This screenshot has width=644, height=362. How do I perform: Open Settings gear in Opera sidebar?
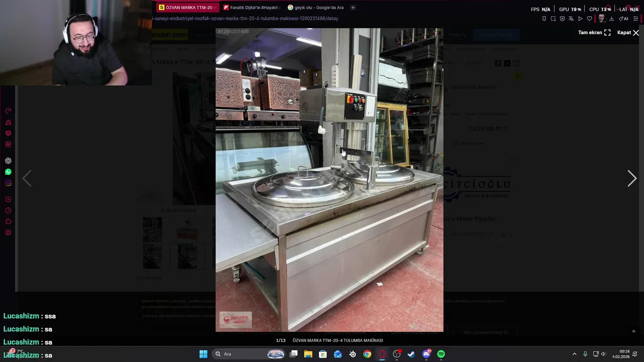[x=8, y=233]
